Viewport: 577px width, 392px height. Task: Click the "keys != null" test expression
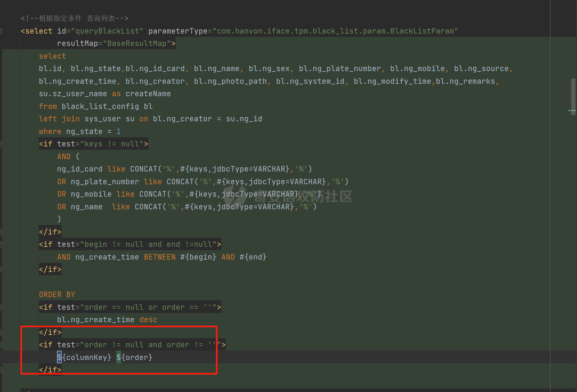point(112,144)
